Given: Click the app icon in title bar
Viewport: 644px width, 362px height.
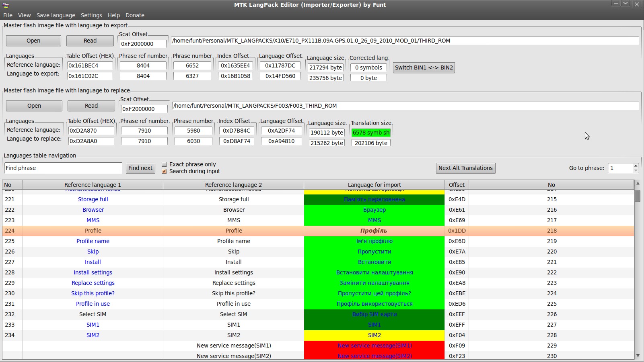Looking at the screenshot, I should [x=5, y=5].
